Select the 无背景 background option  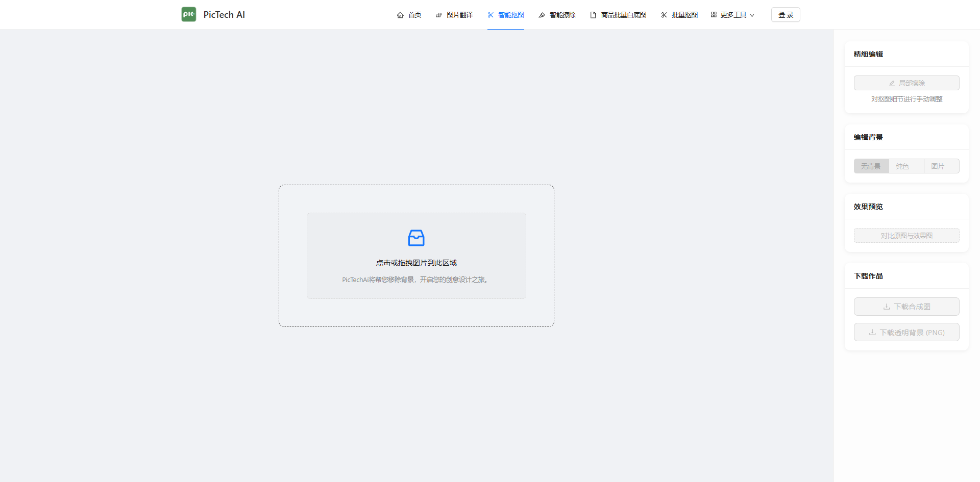coord(871,166)
